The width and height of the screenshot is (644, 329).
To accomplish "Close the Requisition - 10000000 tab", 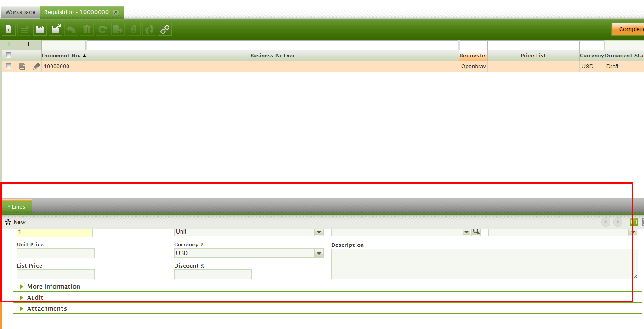I will [x=115, y=12].
